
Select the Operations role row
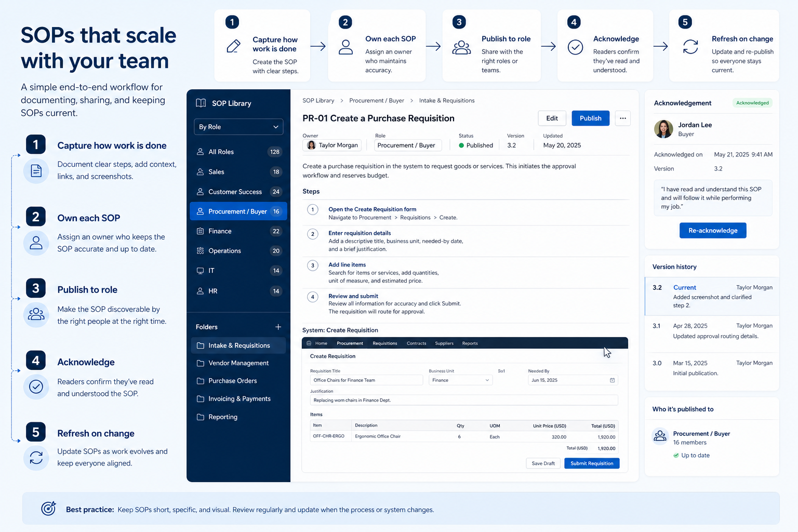click(x=238, y=251)
